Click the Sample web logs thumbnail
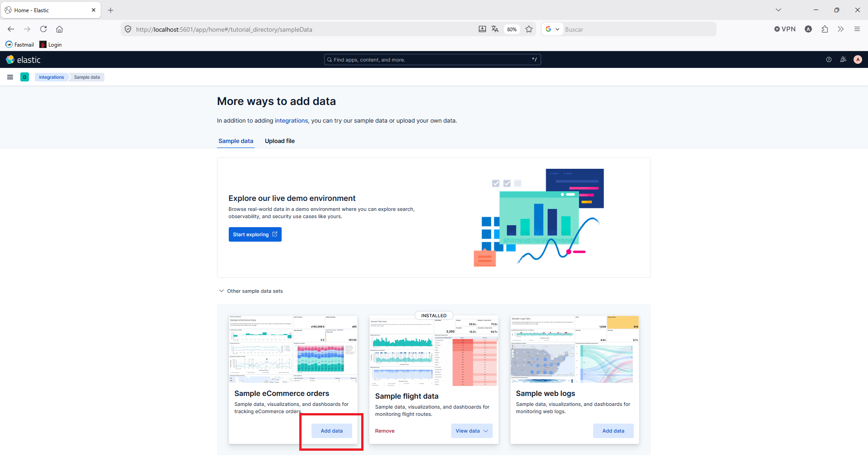This screenshot has height=467, width=868. tap(575, 349)
